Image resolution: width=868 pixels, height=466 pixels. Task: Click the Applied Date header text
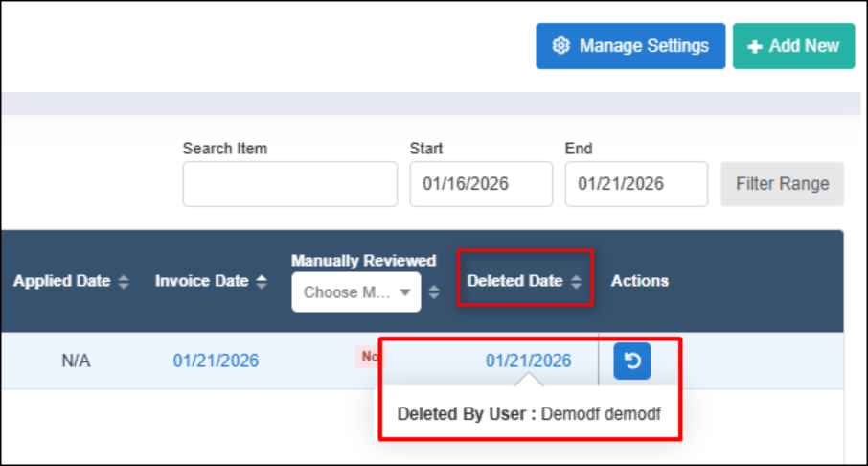(61, 282)
